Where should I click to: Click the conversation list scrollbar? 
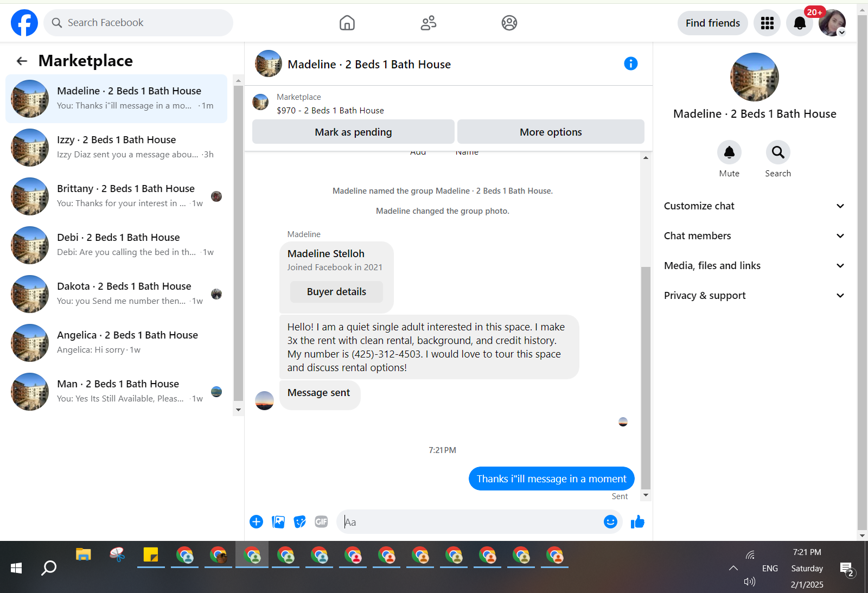(x=238, y=243)
